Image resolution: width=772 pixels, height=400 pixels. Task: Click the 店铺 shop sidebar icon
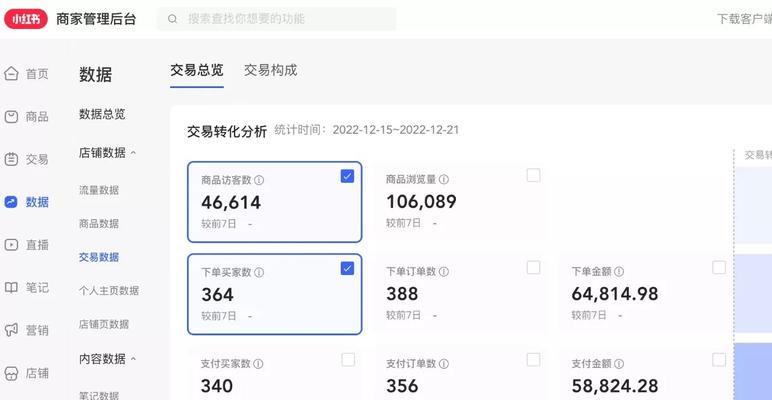coord(11,373)
